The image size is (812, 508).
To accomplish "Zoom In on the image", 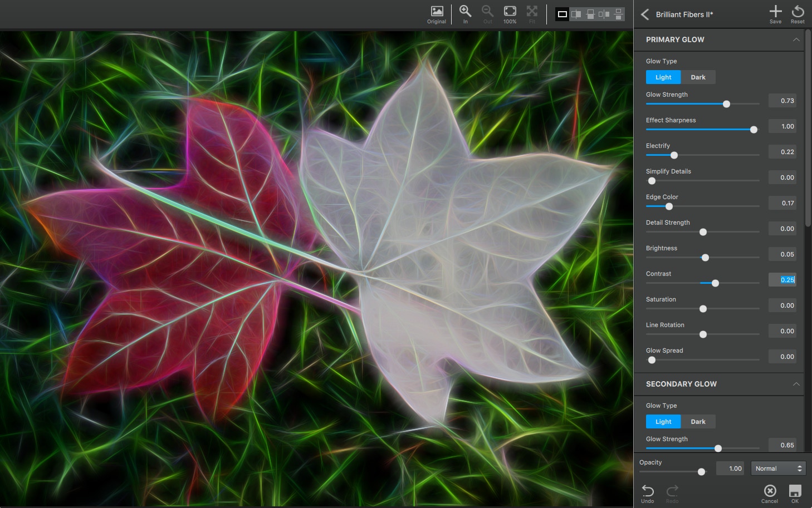I will [465, 14].
